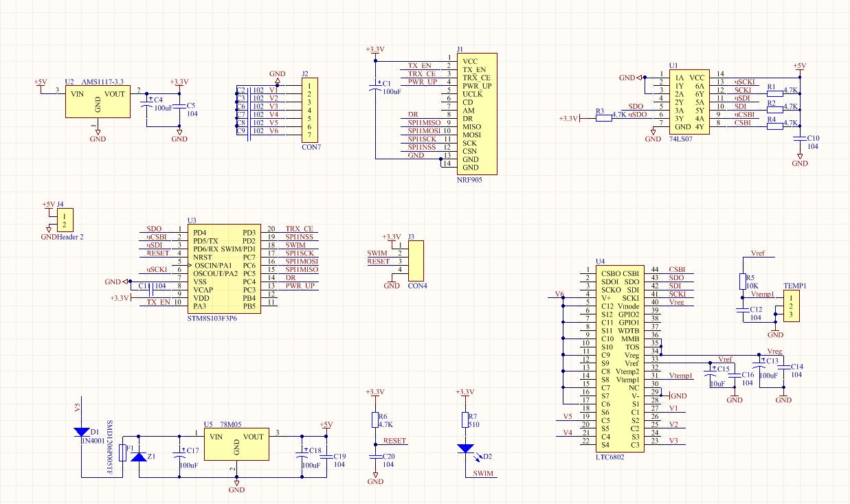Select the Z1 zener diode symbol

tap(138, 456)
